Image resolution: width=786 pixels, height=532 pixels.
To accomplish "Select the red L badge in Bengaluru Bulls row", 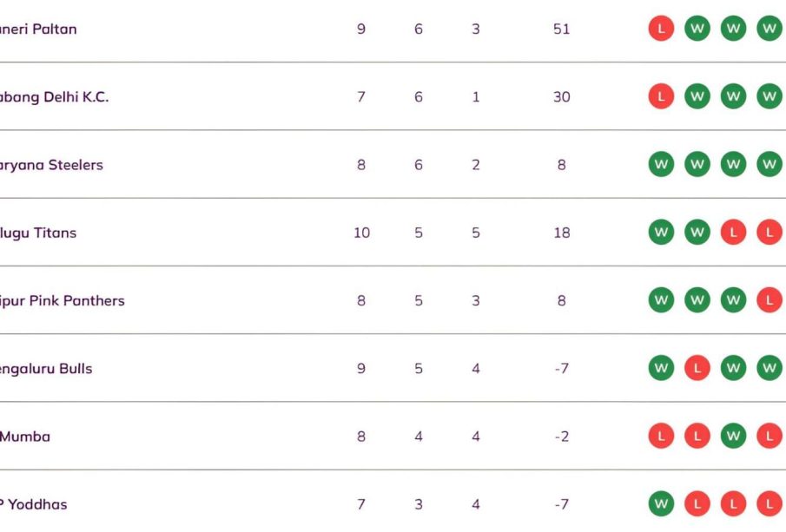I will 697,368.
